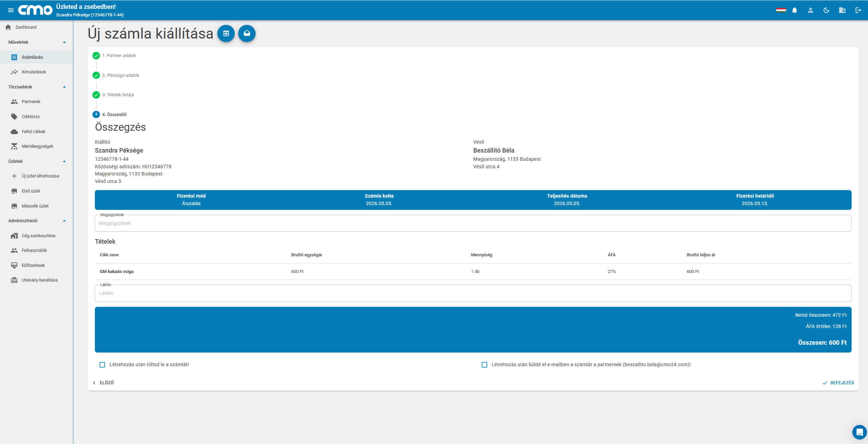Click the Átutalás payment method value
Image resolution: width=868 pixels, height=444 pixels.
point(191,204)
